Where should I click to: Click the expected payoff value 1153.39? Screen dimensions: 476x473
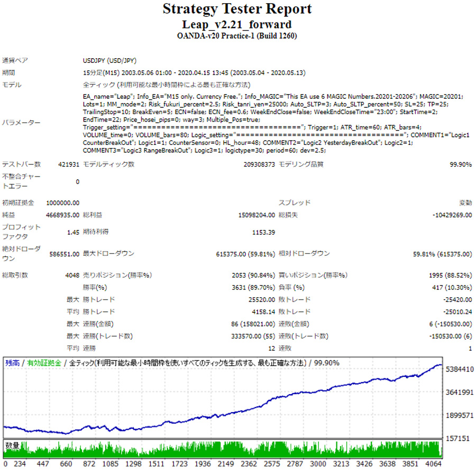click(x=263, y=233)
